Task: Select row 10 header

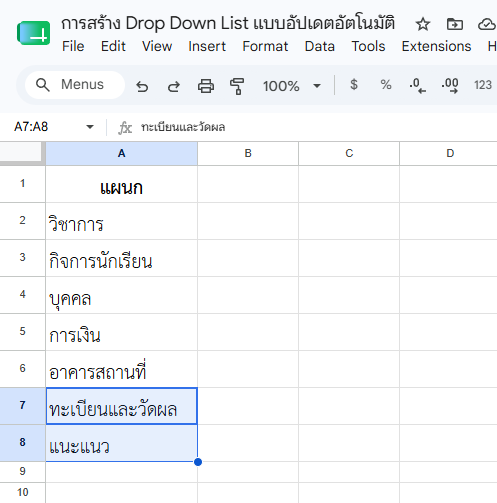Action: coord(22,493)
